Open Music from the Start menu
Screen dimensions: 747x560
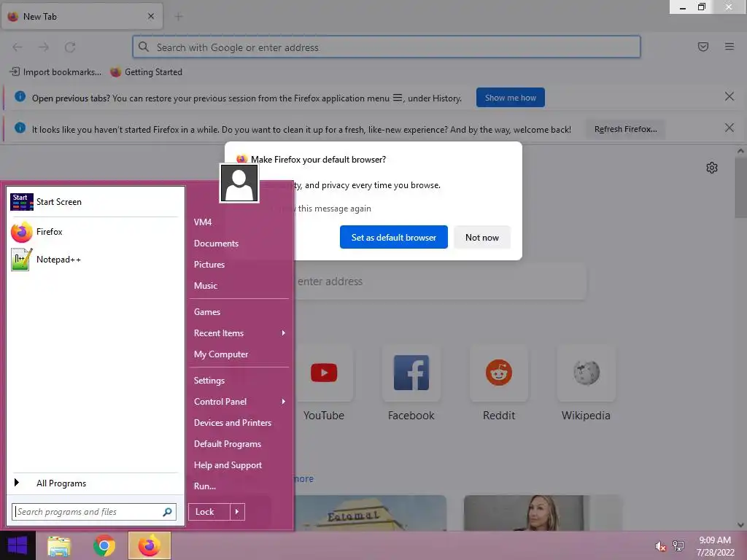coord(206,286)
